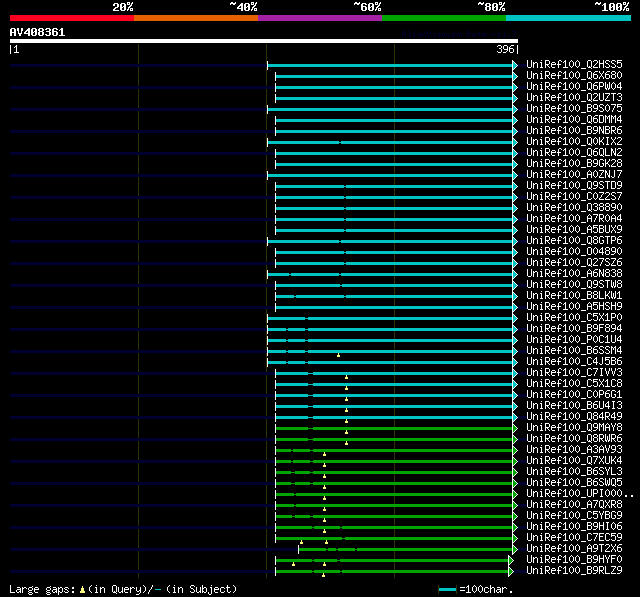Click the orange ~40% identity legend segment
The height and width of the screenshot is (597, 640).
coord(196,18)
